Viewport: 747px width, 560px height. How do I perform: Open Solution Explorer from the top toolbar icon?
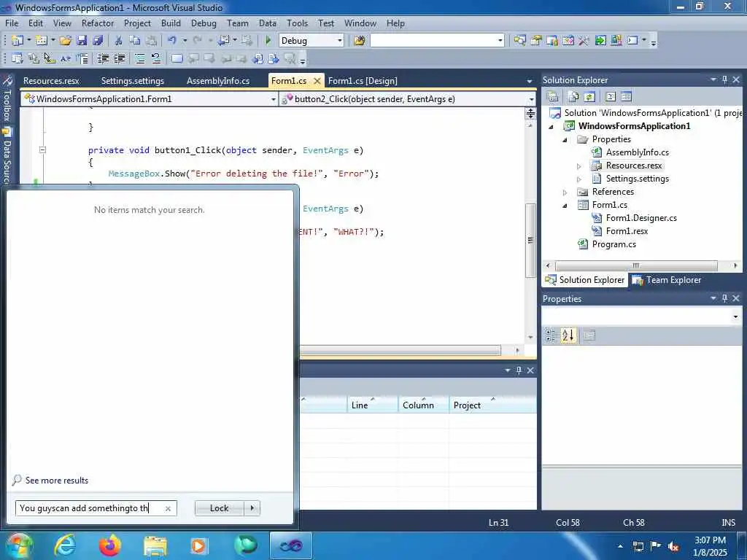pos(519,41)
